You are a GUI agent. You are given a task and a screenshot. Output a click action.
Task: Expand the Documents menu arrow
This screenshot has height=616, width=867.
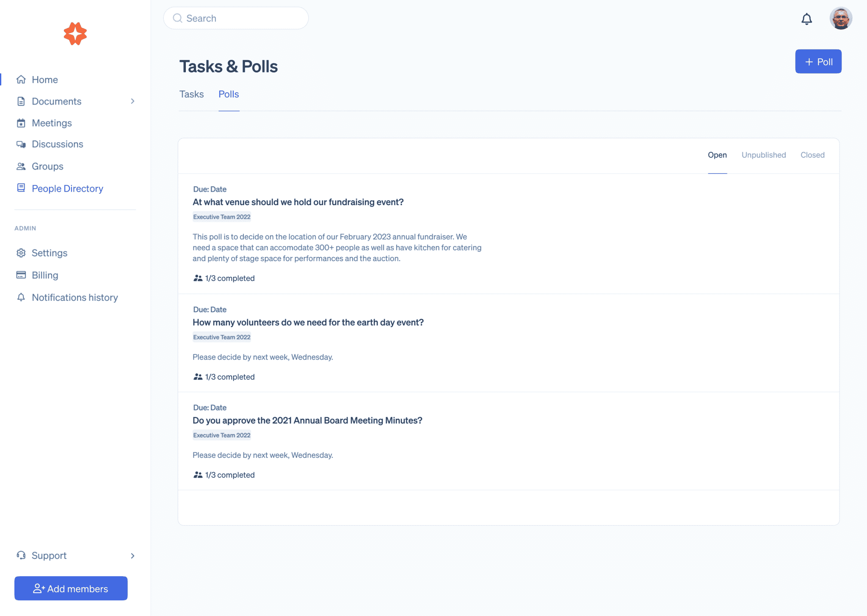tap(132, 102)
